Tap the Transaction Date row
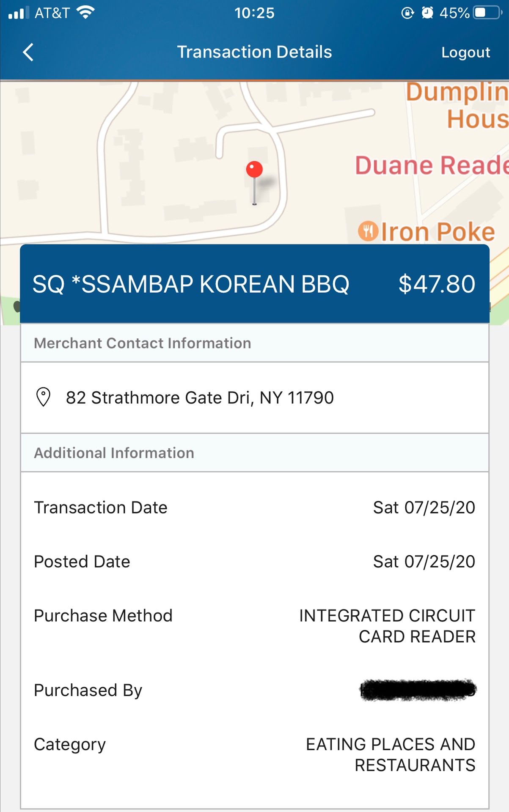 coord(254,507)
